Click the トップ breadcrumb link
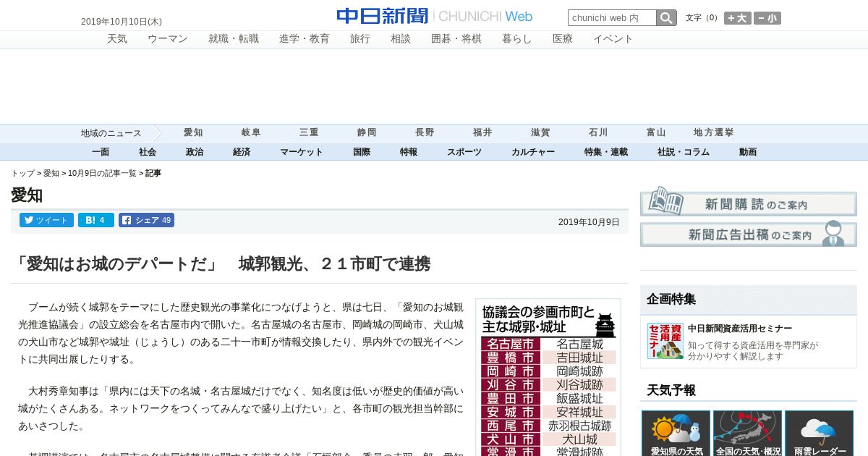868x456 pixels. pos(22,174)
